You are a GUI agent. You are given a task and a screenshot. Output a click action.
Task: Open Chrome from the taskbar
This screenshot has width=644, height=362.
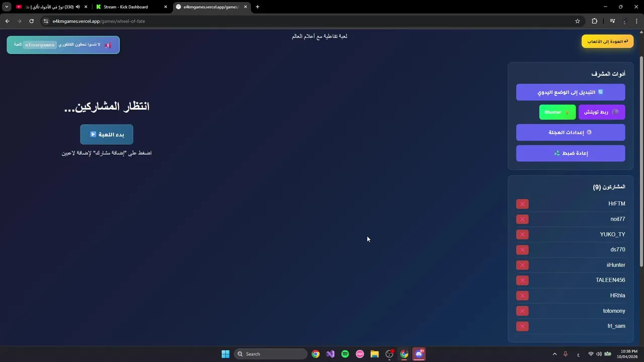point(315,354)
